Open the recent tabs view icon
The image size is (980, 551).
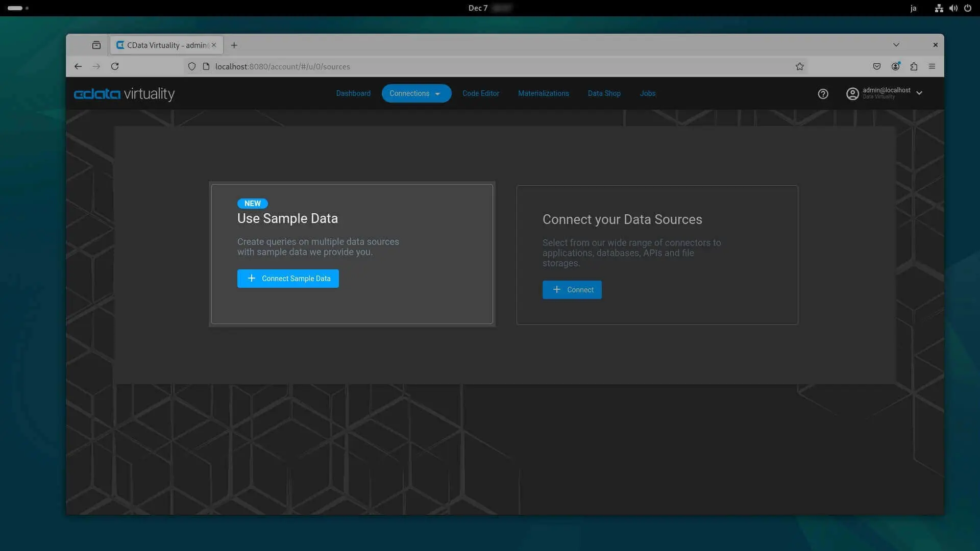[x=96, y=45]
